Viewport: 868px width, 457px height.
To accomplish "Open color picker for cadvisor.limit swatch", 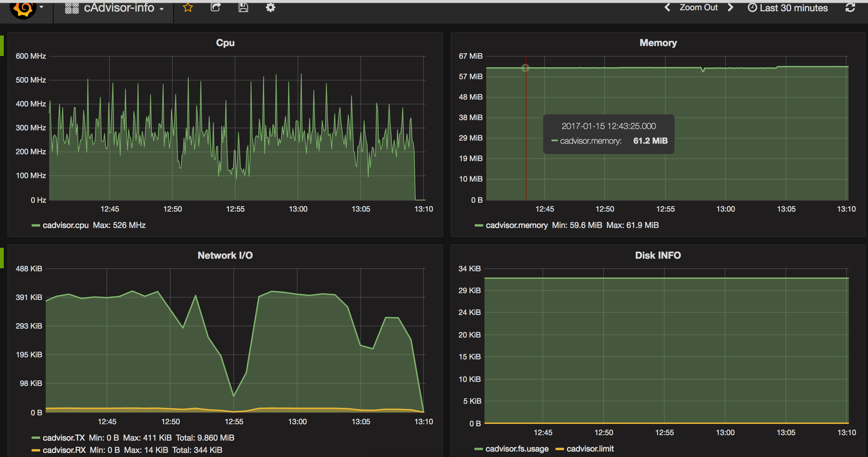I will tap(560, 449).
